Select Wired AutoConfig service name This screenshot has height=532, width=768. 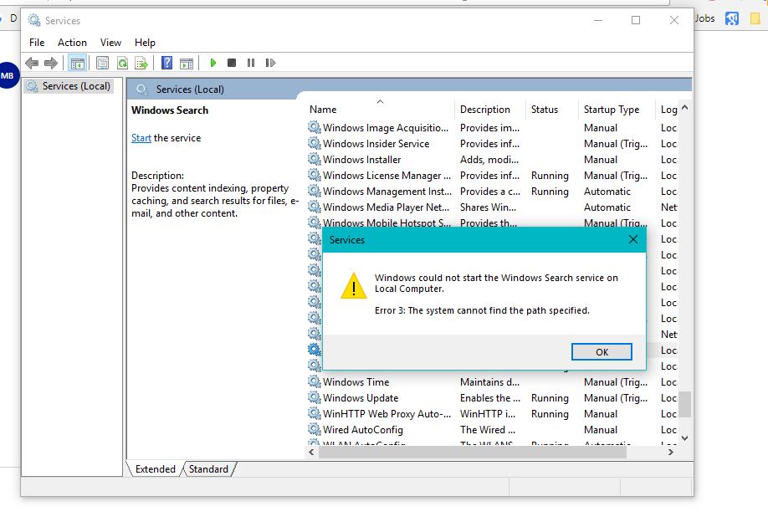[363, 430]
